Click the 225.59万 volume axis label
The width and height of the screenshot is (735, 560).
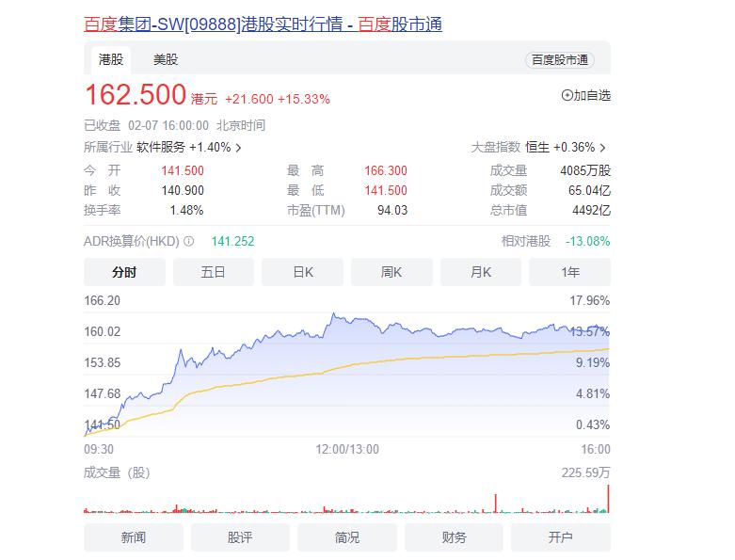click(586, 472)
